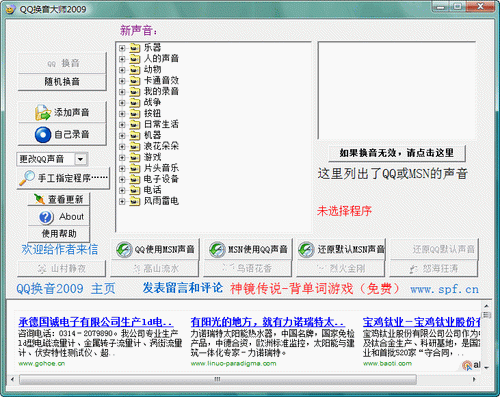This screenshot has height=397, width=500.
Task: Click the 使用帮助 button
Action: point(59,234)
